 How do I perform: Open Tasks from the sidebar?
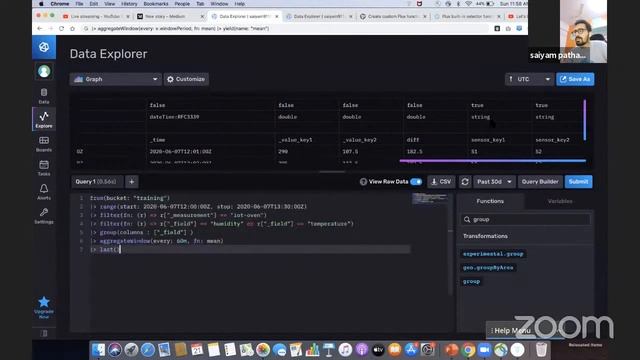[44, 168]
